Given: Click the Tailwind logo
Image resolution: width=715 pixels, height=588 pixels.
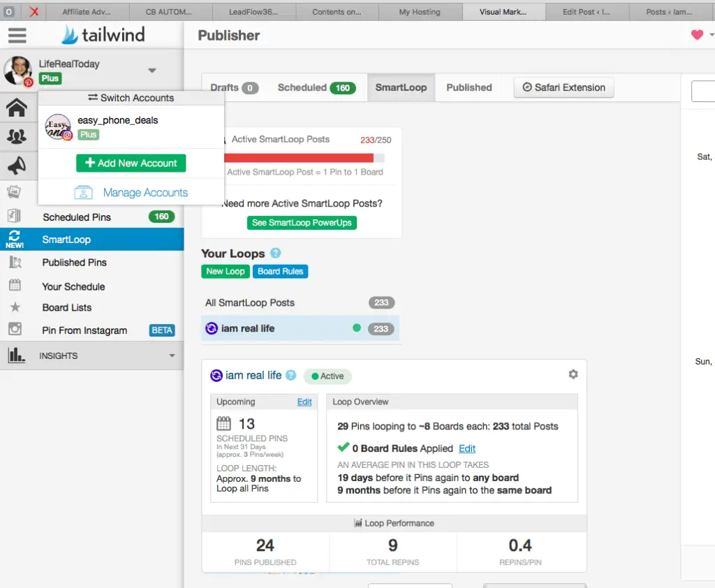Looking at the screenshot, I should pos(103,35).
